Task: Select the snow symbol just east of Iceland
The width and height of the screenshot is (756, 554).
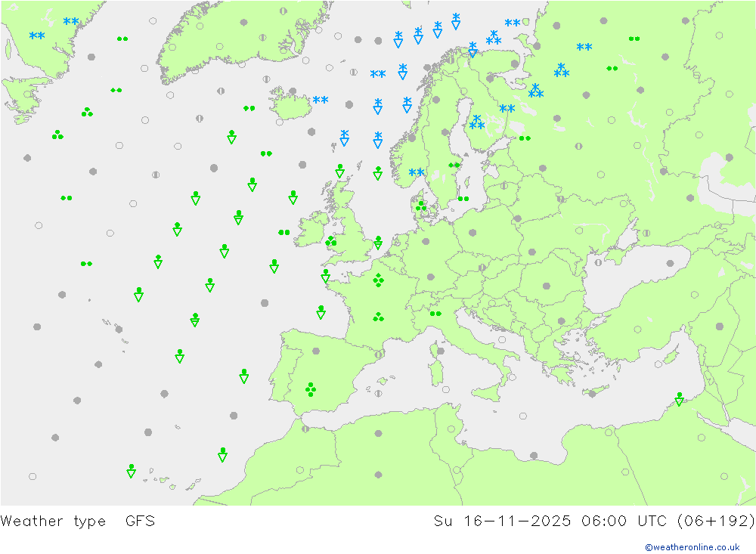Action: tap(320, 100)
